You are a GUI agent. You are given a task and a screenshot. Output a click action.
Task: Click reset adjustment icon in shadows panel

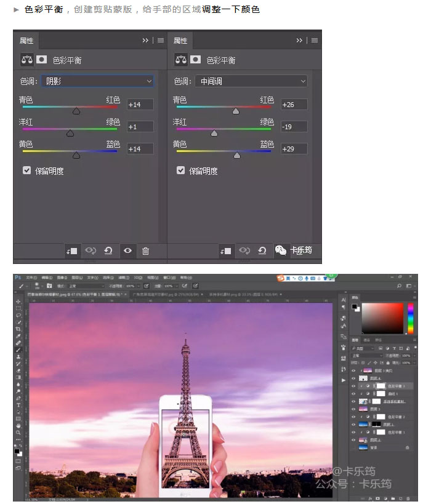coord(108,250)
